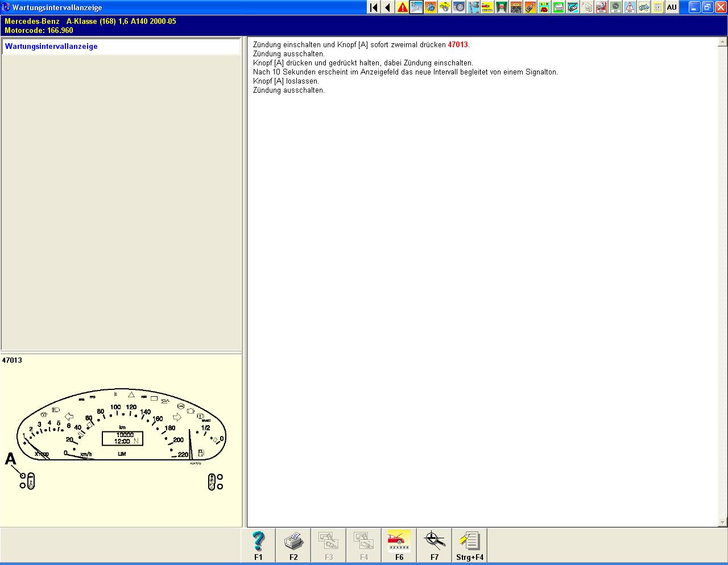Click the car key toolbar icon
The height and width of the screenshot is (565, 728).
tap(530, 7)
